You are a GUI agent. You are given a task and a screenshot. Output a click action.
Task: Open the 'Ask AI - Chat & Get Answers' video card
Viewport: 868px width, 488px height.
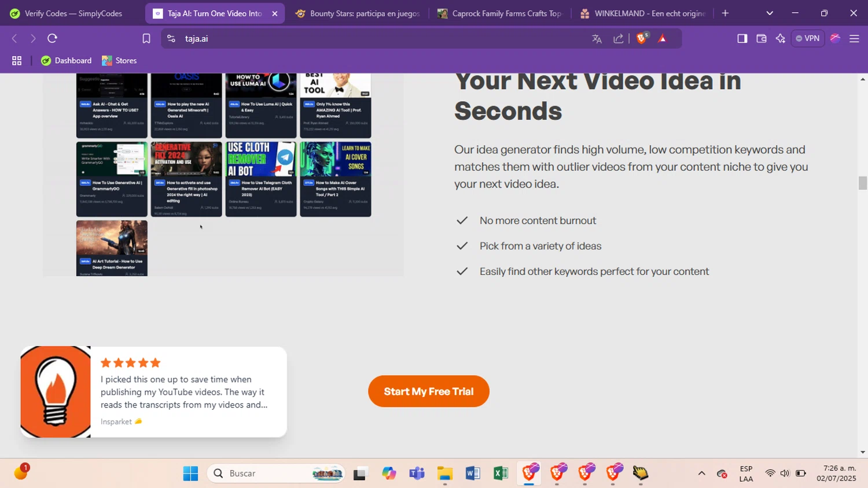coord(112,105)
